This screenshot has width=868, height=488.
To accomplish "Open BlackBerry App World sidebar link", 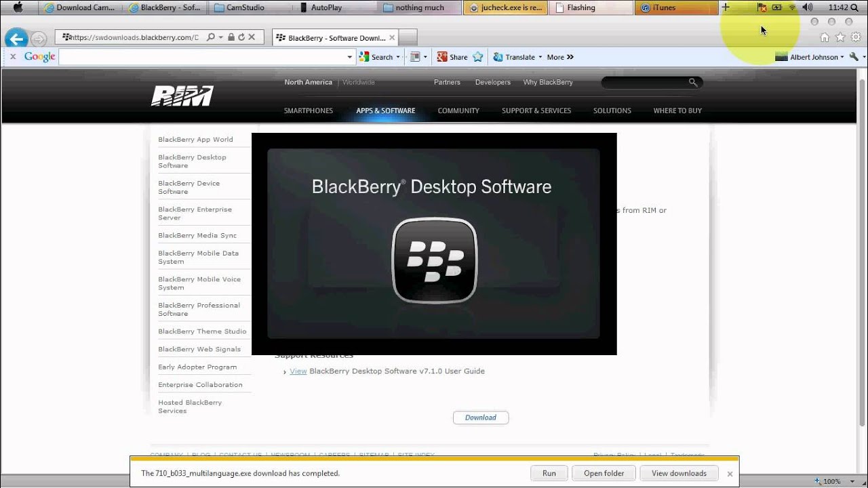I will [195, 139].
